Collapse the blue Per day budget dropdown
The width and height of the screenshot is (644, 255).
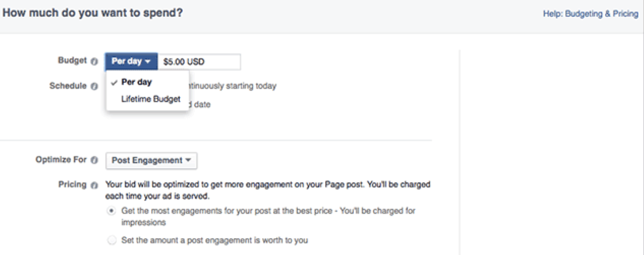tap(131, 61)
